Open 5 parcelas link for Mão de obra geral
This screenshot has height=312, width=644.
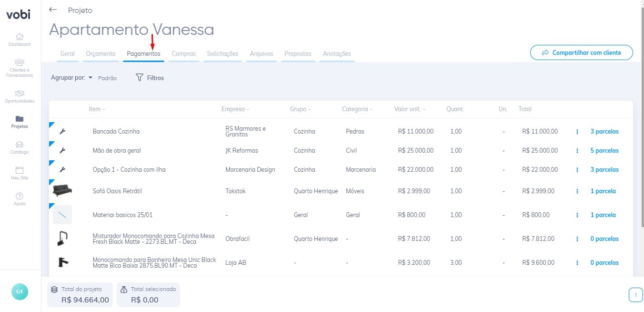(x=604, y=151)
